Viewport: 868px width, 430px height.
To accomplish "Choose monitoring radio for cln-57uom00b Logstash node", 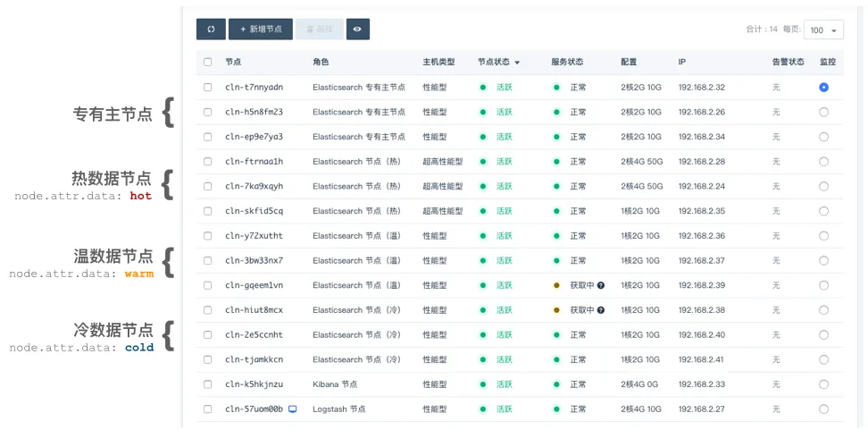I will coord(823,409).
